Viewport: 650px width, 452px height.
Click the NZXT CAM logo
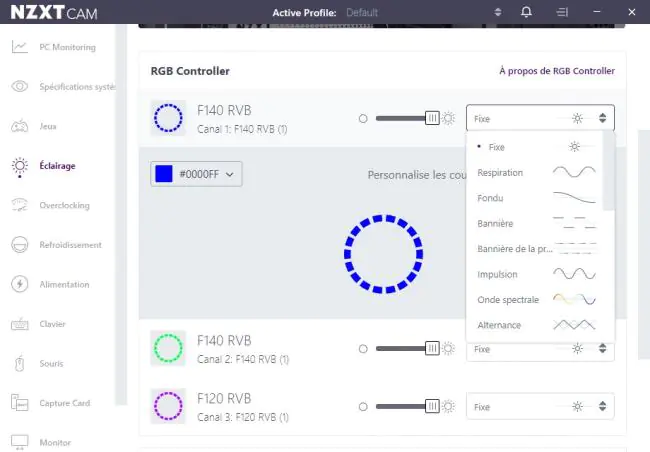click(54, 12)
